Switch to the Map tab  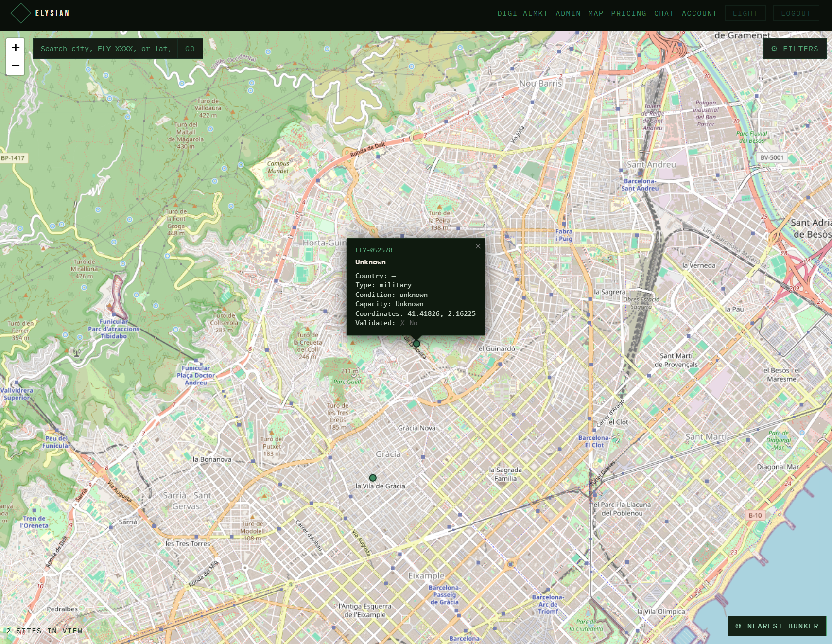tap(596, 13)
